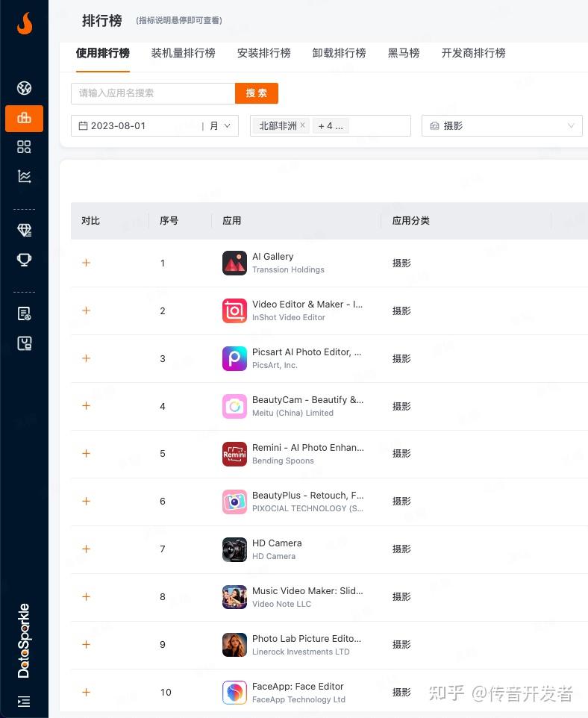Image resolution: width=588 pixels, height=718 pixels.
Task: Click the 指标说明 hint text beside title
Action: click(179, 21)
